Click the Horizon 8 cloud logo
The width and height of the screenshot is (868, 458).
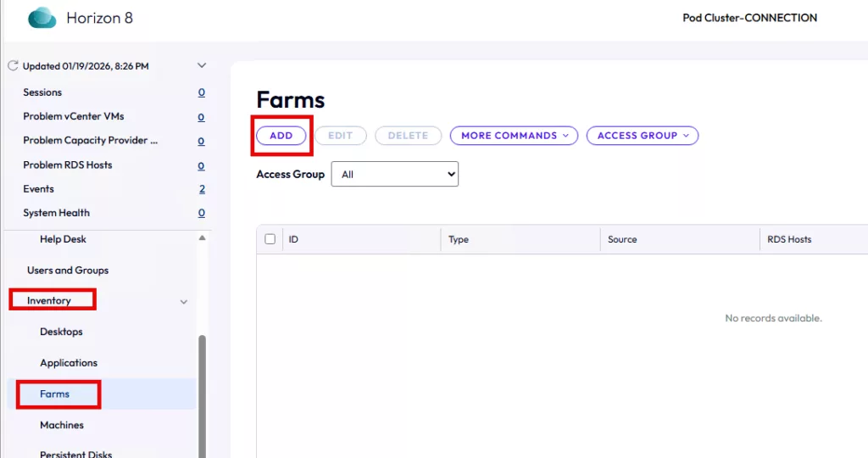[42, 18]
